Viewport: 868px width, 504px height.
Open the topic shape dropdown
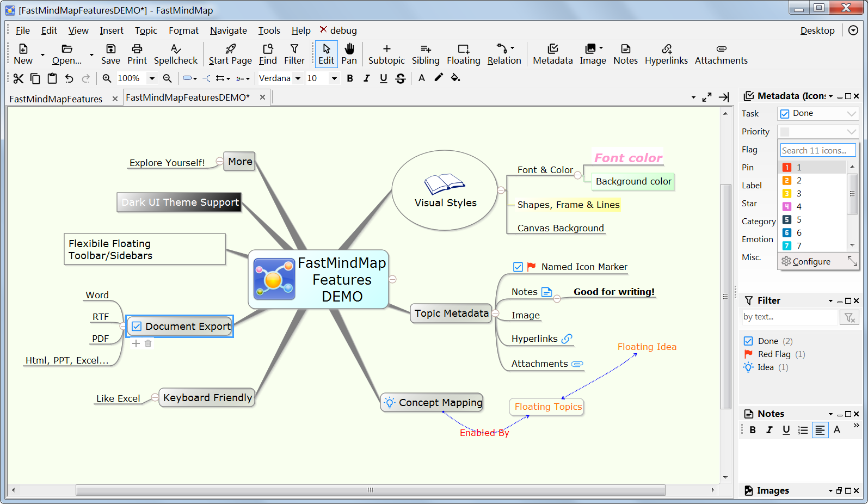(190, 78)
